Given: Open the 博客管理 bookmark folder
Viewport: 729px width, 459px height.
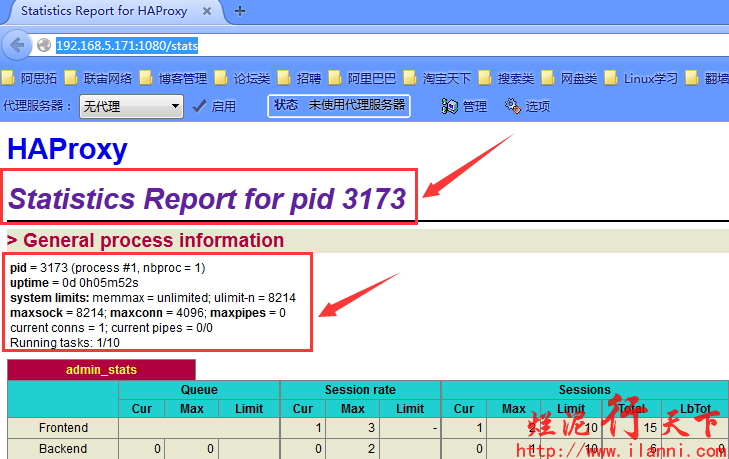Looking at the screenshot, I should tap(174, 78).
